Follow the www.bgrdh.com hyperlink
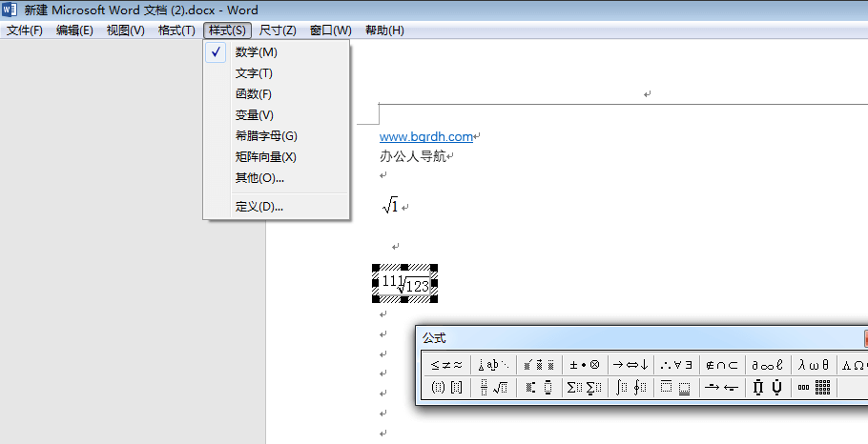This screenshot has height=444, width=868. (x=426, y=136)
